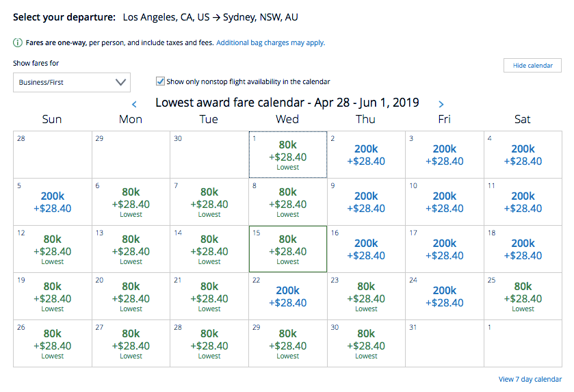The width and height of the screenshot is (574, 392).
Task: Choose May 2 fare at 200k
Action: (366, 155)
